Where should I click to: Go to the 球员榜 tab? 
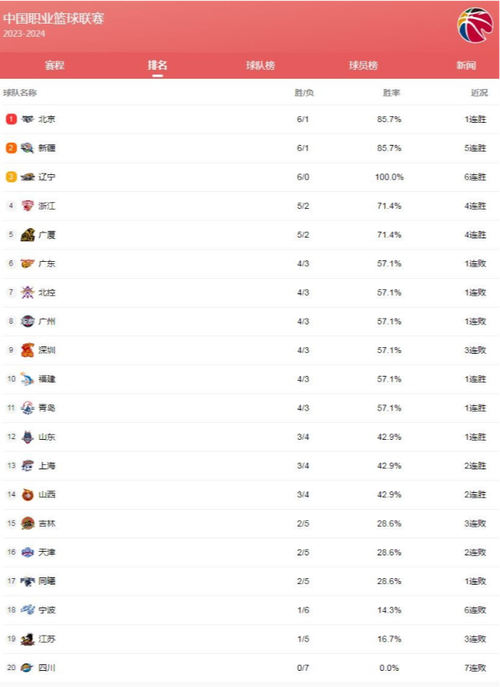[363, 65]
